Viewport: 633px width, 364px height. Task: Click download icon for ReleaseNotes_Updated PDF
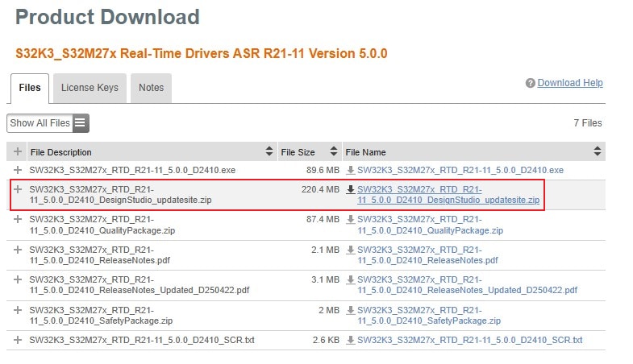(350, 280)
